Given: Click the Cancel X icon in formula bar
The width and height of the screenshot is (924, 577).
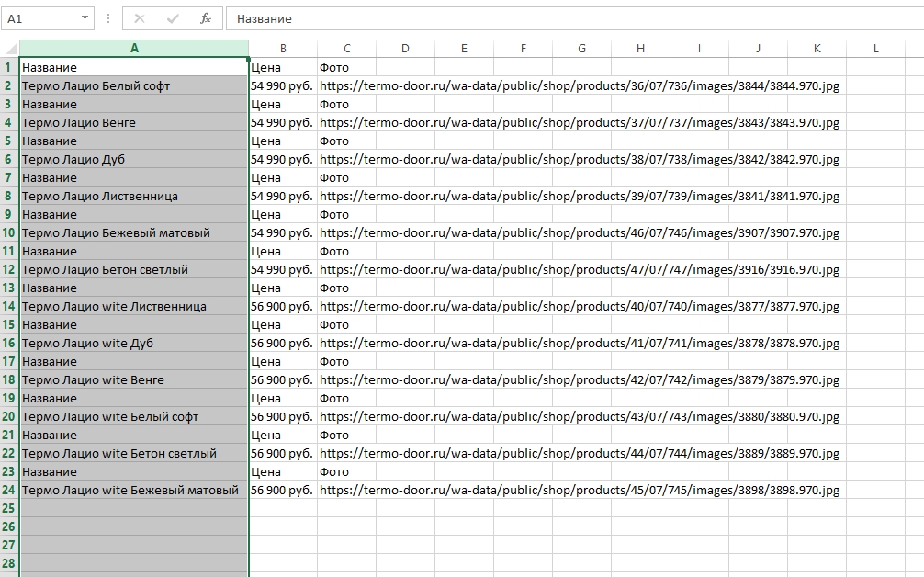Looking at the screenshot, I should click(140, 19).
